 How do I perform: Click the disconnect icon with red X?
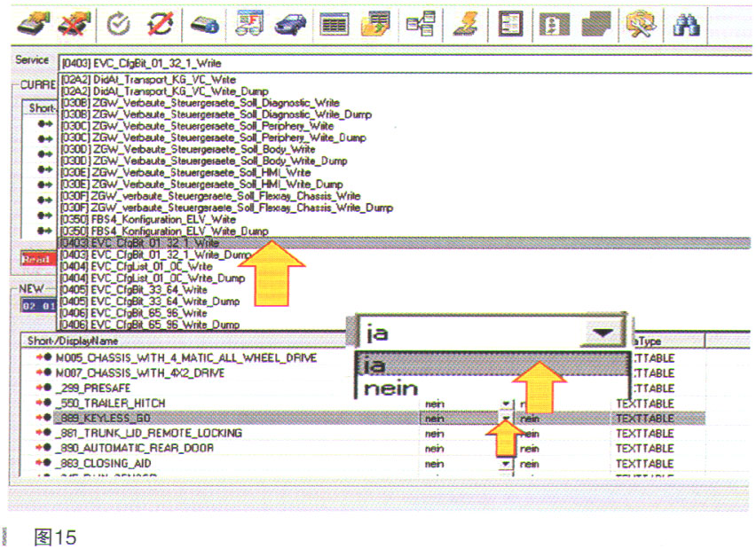click(x=75, y=23)
